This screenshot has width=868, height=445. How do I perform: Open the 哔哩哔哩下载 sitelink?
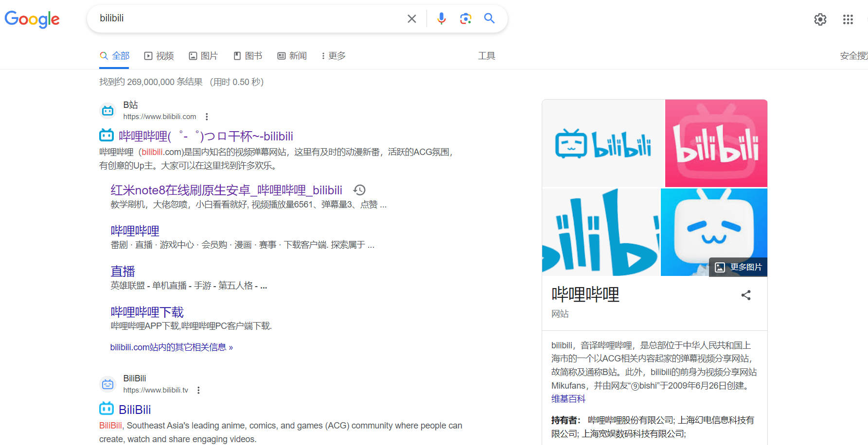pos(147,312)
